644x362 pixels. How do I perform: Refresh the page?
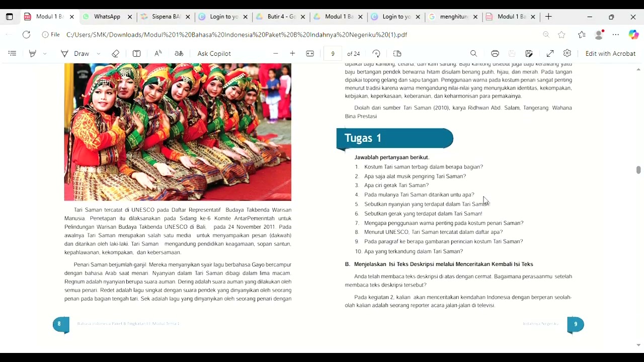pos(26,35)
